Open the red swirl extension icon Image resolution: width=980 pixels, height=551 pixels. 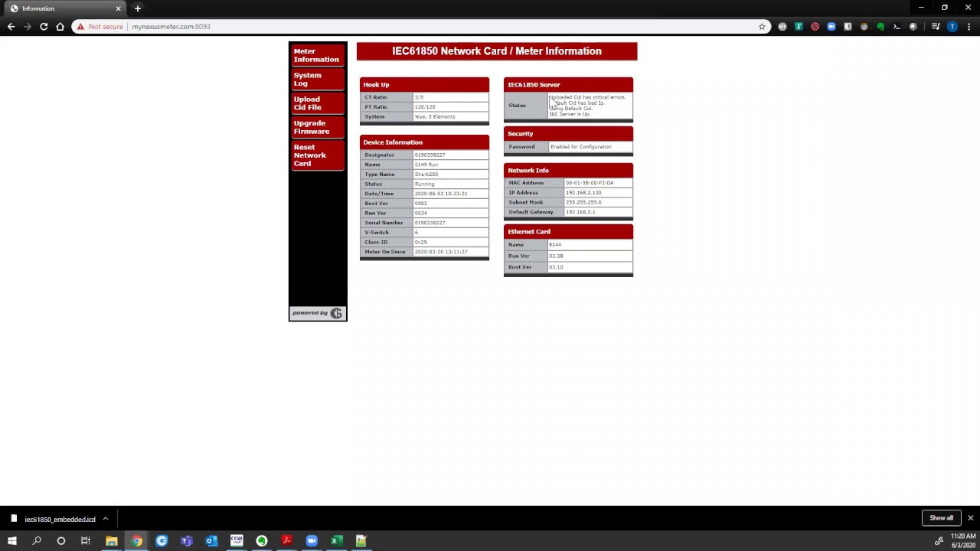pos(815,27)
